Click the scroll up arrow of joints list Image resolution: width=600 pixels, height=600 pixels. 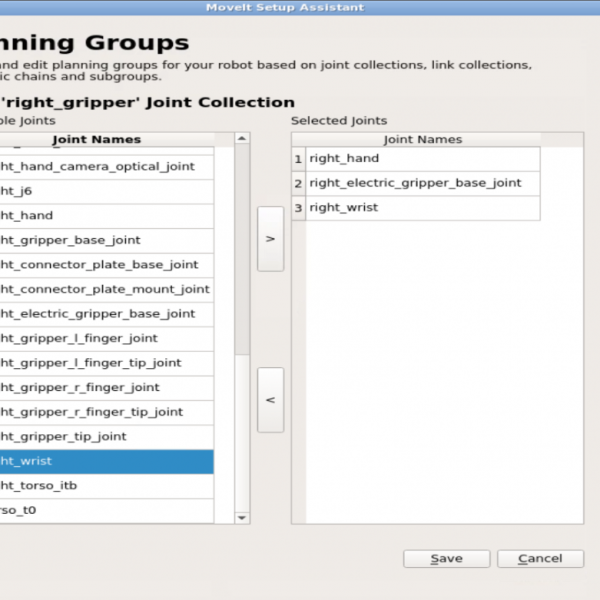pyautogui.click(x=242, y=138)
